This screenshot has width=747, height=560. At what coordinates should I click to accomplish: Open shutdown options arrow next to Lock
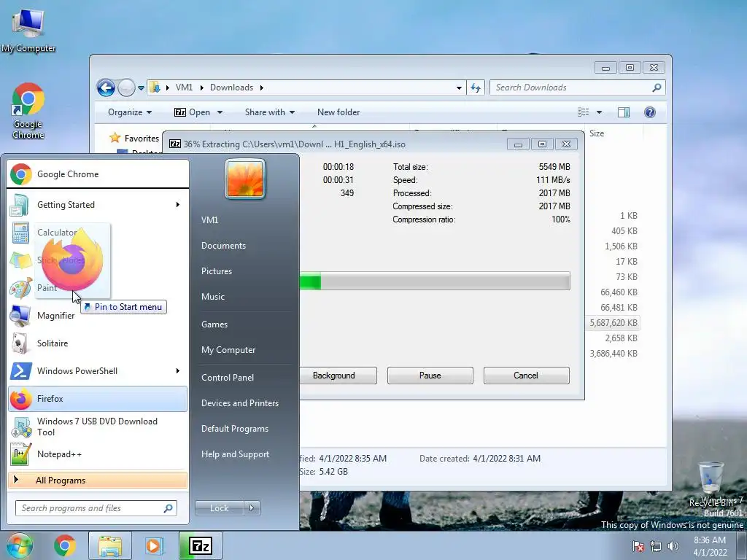(252, 508)
